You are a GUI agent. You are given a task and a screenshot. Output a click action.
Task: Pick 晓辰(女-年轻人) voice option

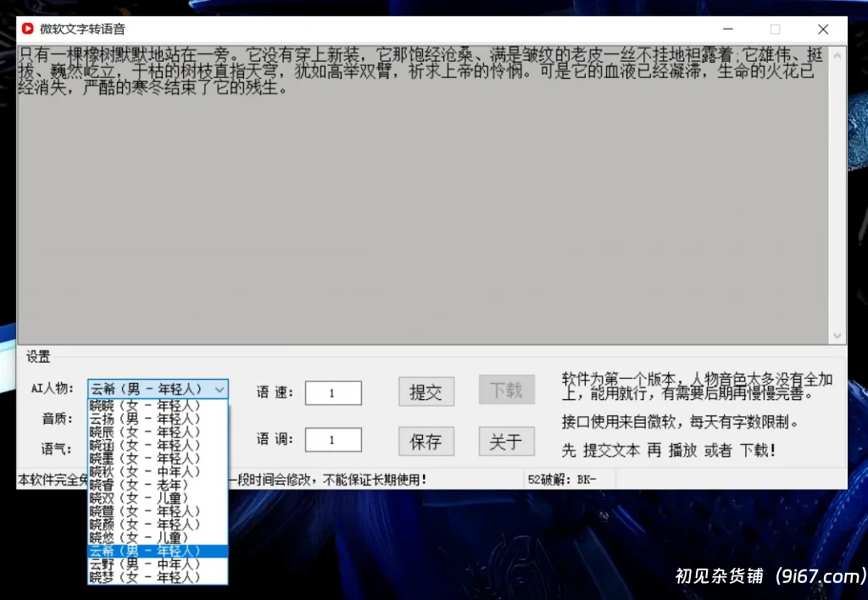pos(158,432)
